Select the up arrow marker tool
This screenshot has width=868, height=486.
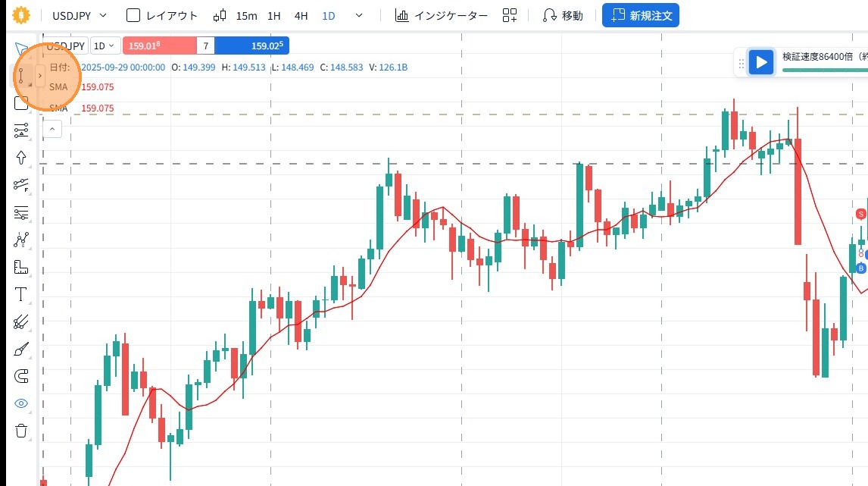pos(21,158)
